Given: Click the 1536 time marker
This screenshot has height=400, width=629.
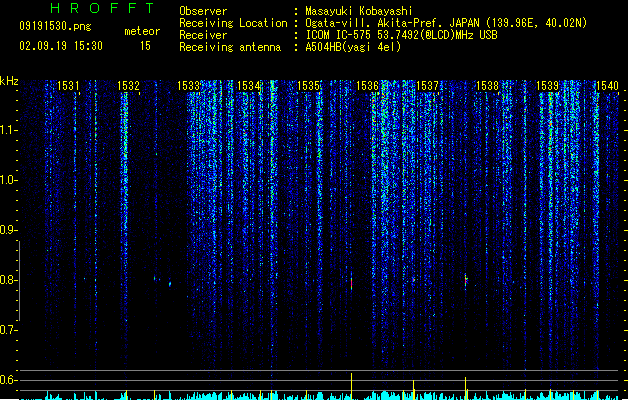Looking at the screenshot, I should click(367, 86).
